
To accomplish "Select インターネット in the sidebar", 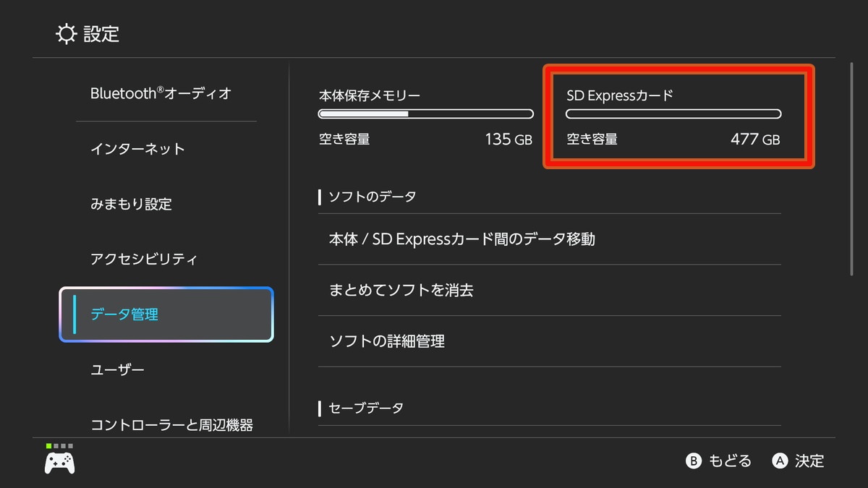I will (137, 149).
